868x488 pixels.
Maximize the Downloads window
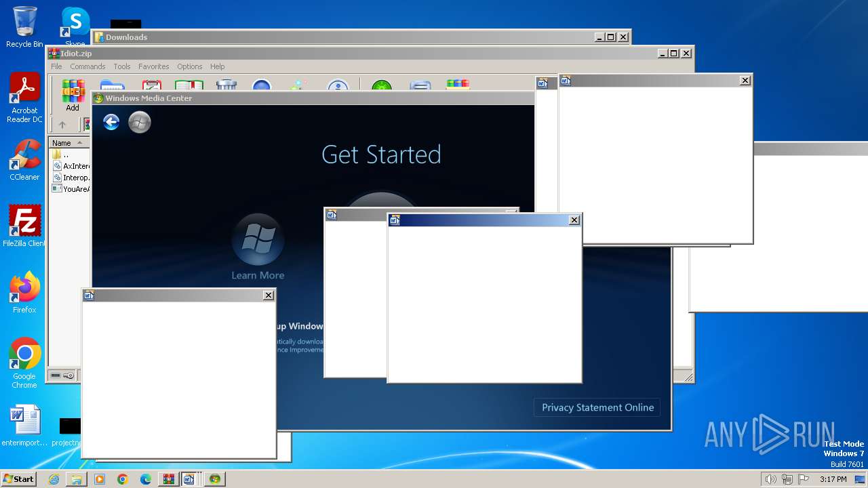point(611,37)
